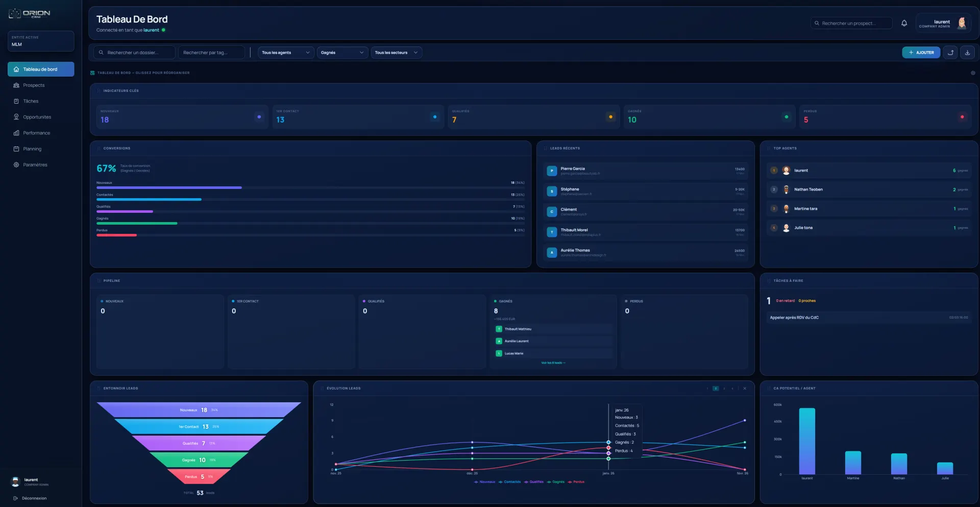This screenshot has width=980, height=507.
Task: Click the Ajouter button
Action: click(x=921, y=53)
